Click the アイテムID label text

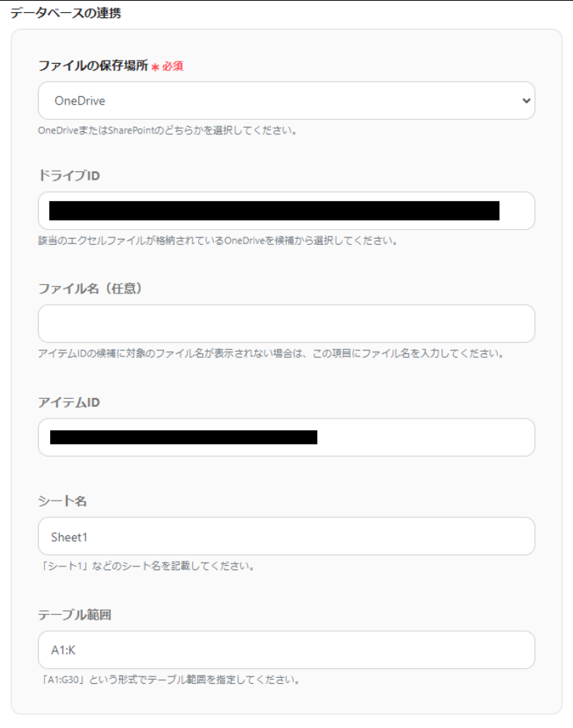click(69, 402)
